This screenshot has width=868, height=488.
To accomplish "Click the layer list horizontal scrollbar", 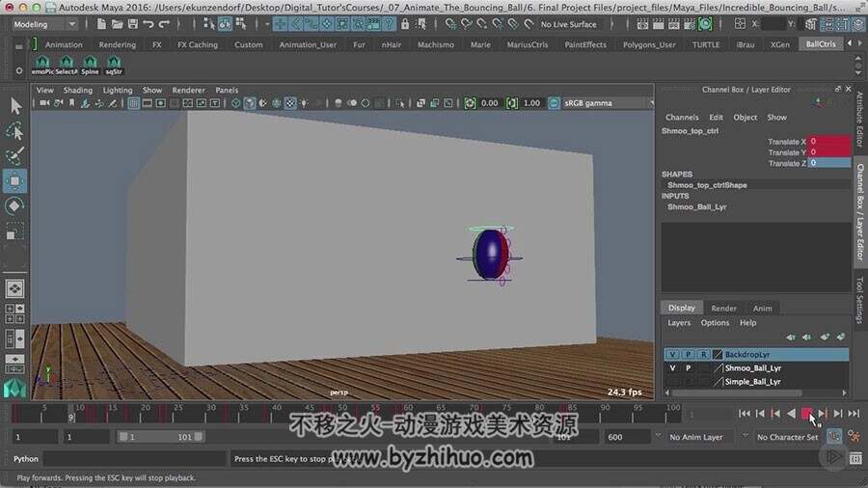I will (x=736, y=393).
